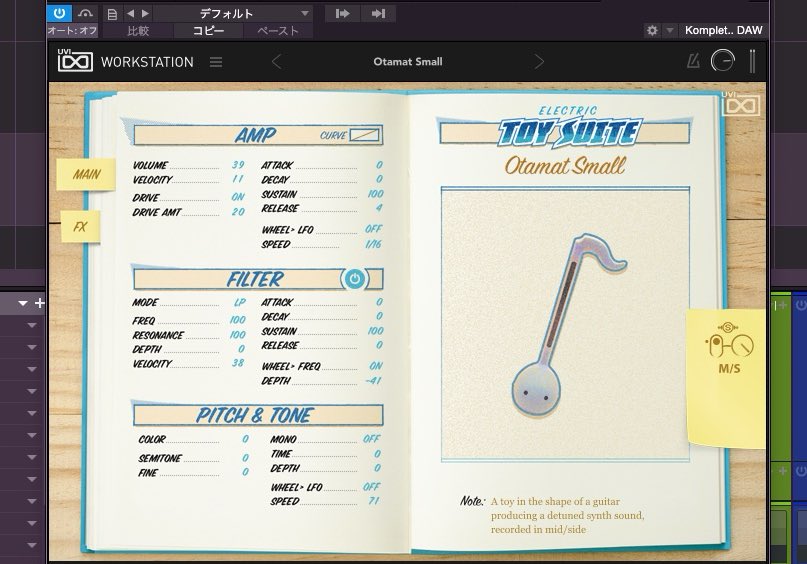Click the first arrow-to-bar plugin toolbar icon
Image resolution: width=807 pixels, height=564 pixels.
(342, 13)
